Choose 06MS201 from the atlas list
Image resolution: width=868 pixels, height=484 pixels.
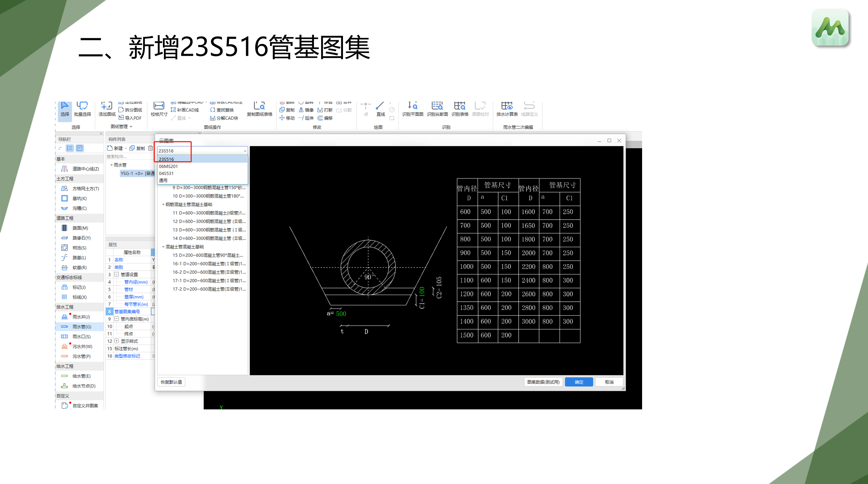tap(169, 166)
